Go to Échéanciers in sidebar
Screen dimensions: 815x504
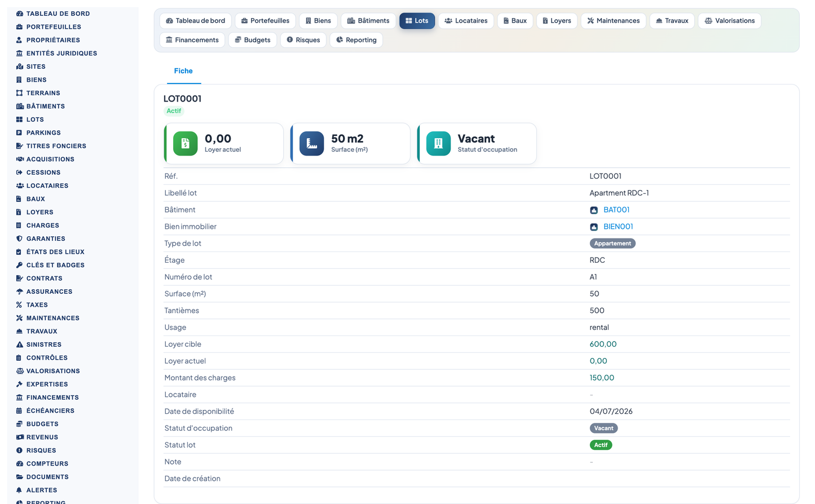45,411
